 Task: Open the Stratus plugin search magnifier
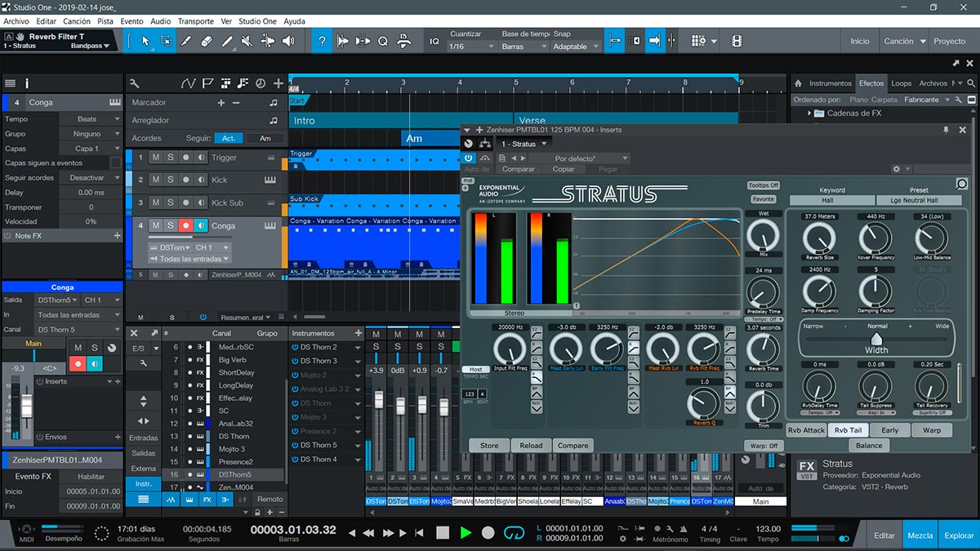tap(961, 184)
